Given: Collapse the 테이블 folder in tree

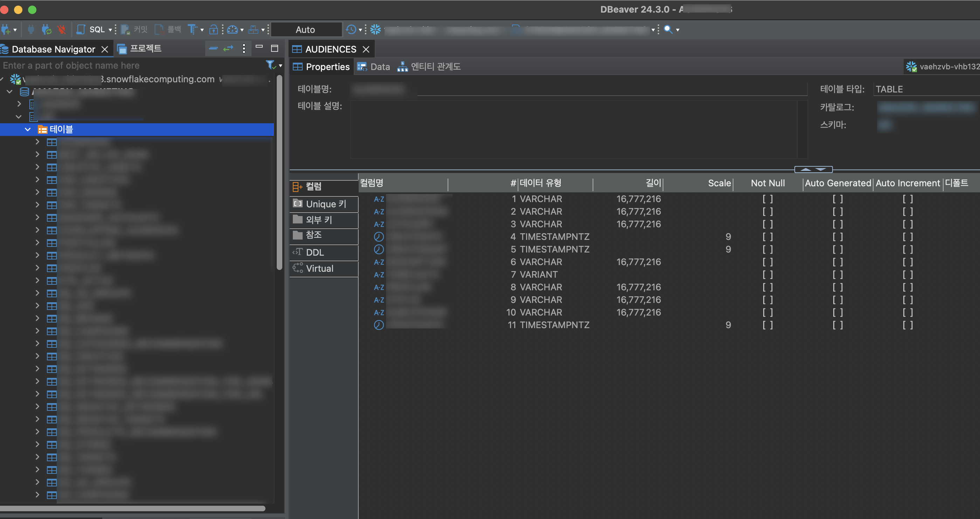Looking at the screenshot, I should click(x=28, y=129).
